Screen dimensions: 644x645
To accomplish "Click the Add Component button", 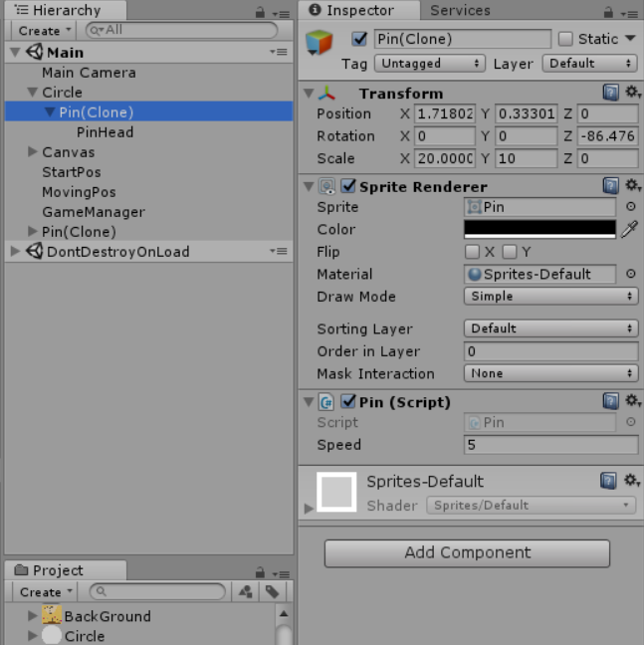I will [467, 552].
